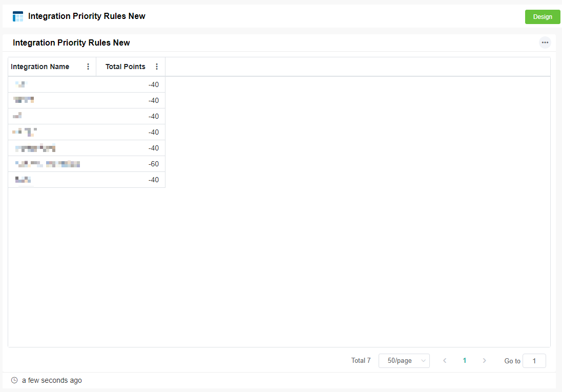Click the panel title Integration Priority Rules New
This screenshot has height=392, width=562.
coord(71,43)
